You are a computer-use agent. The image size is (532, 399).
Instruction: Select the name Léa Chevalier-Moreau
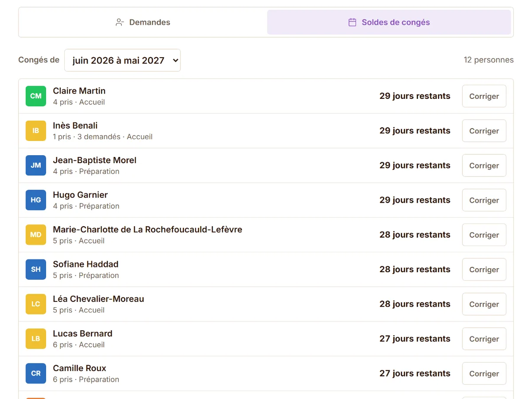click(x=98, y=299)
